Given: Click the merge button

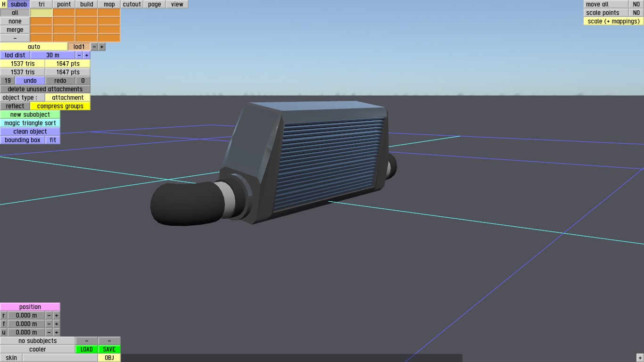Looking at the screenshot, I should [x=15, y=30].
